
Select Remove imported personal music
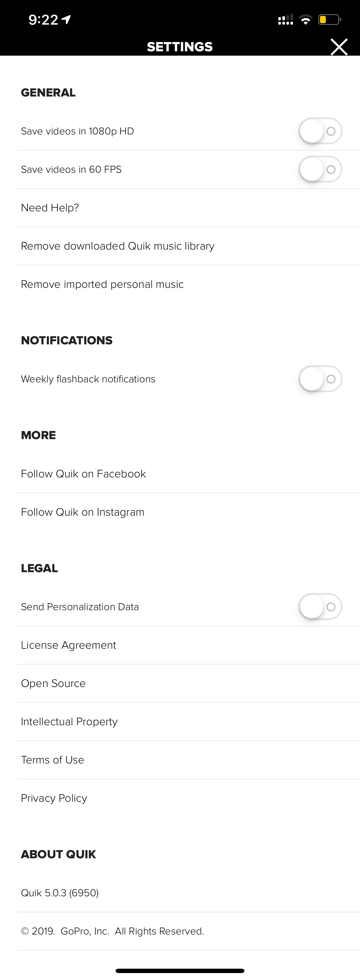coord(188,284)
